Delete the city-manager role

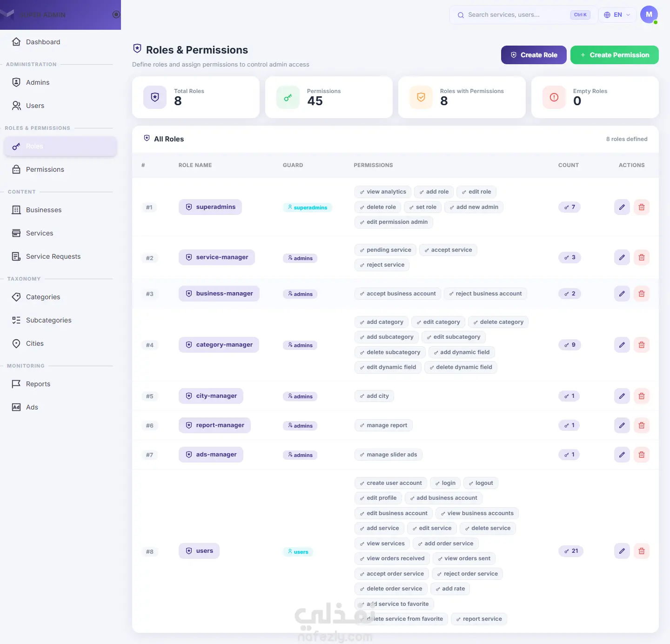coord(642,396)
